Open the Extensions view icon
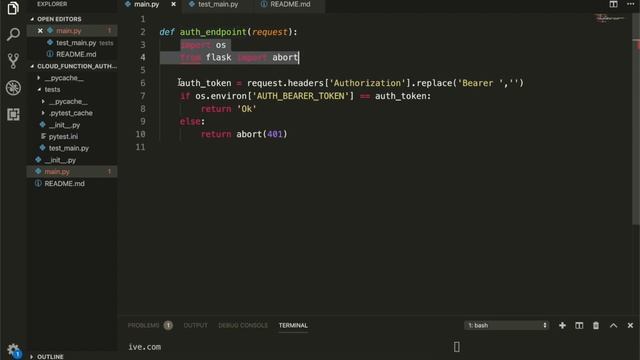Screen dimensions: 640x360 pyautogui.click(x=13, y=114)
